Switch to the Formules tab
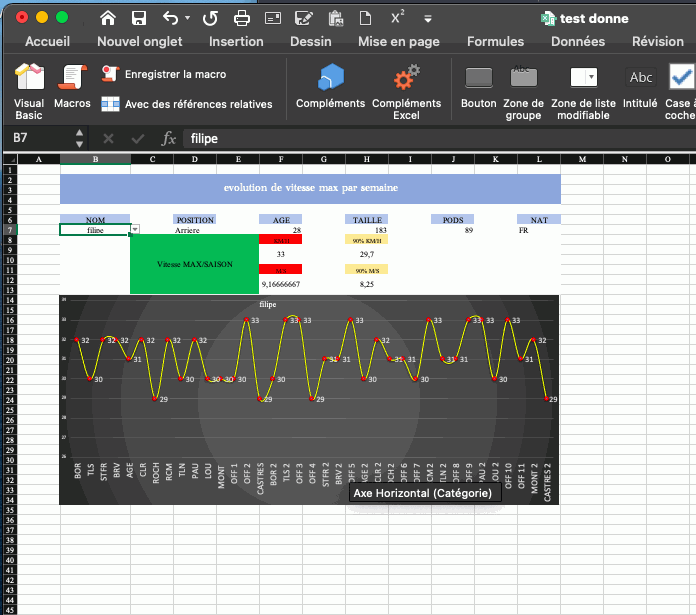 click(495, 42)
